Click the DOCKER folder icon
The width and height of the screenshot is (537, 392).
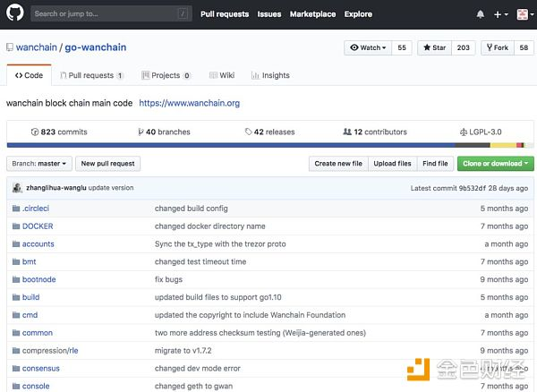tap(16, 226)
